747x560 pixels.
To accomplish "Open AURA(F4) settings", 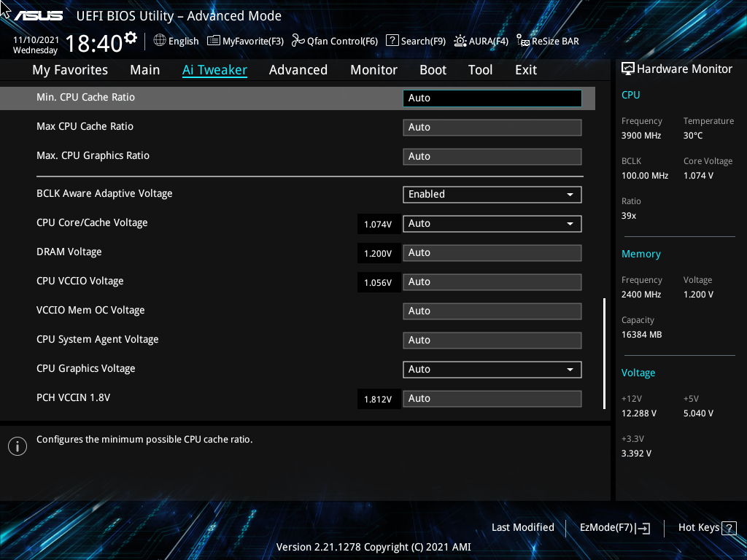I will point(481,41).
